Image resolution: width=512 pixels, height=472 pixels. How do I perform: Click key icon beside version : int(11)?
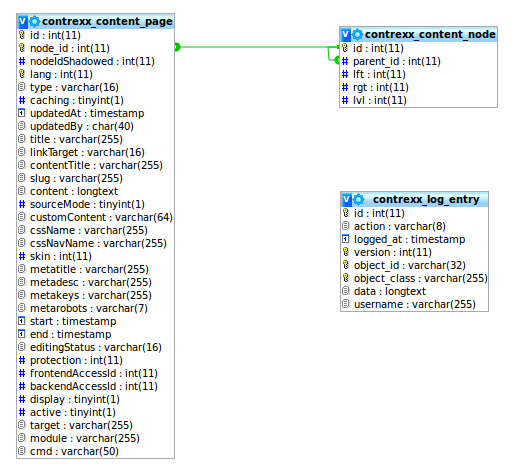point(346,252)
